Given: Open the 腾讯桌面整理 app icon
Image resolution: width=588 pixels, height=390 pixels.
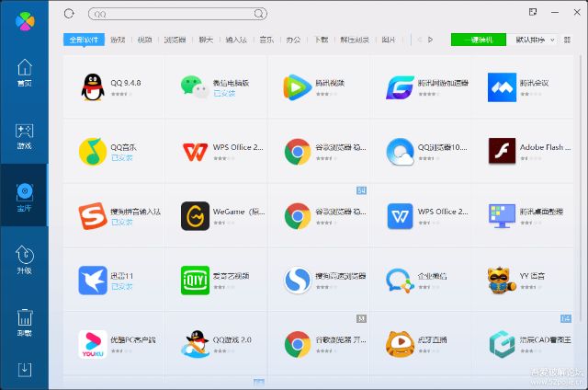Looking at the screenshot, I should 502,216.
